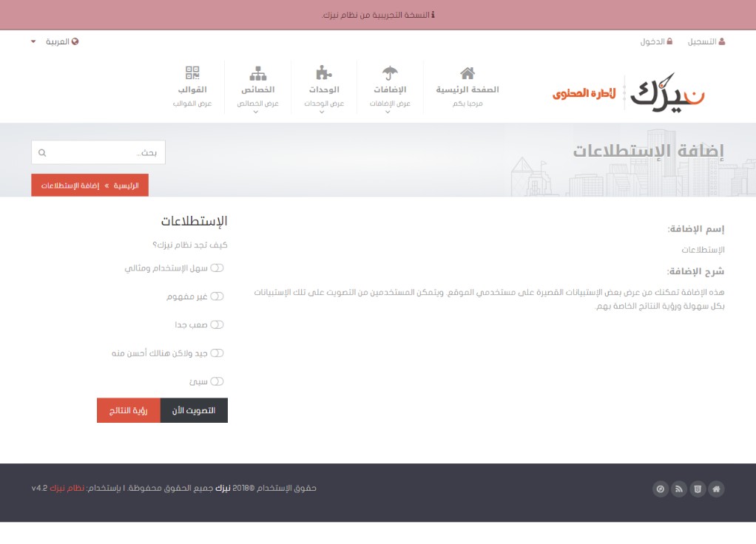
Task: Click the التسجيل registration link
Action: tap(706, 41)
